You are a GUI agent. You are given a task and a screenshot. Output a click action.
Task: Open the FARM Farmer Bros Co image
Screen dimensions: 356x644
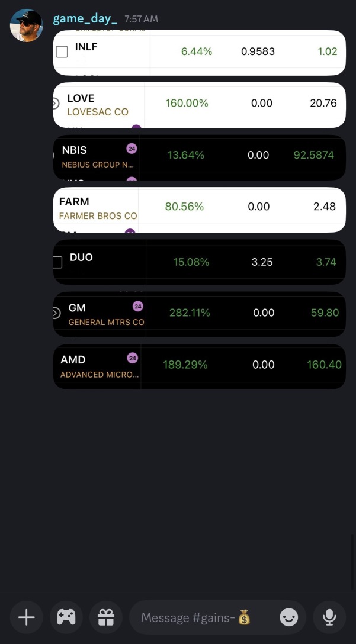coord(199,210)
